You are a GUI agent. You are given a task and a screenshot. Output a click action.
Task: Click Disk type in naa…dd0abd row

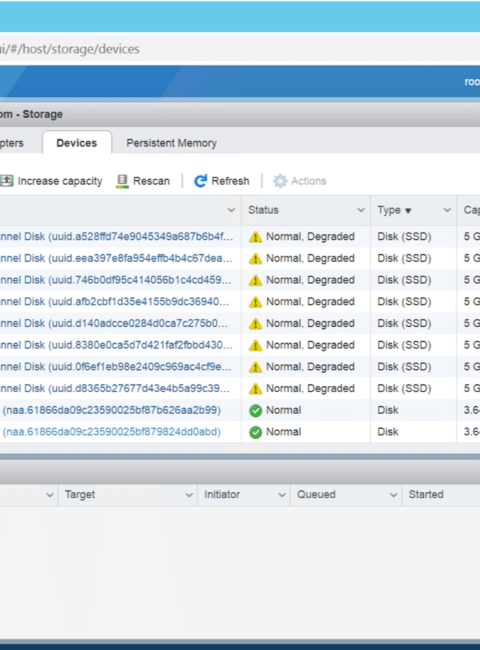388,432
